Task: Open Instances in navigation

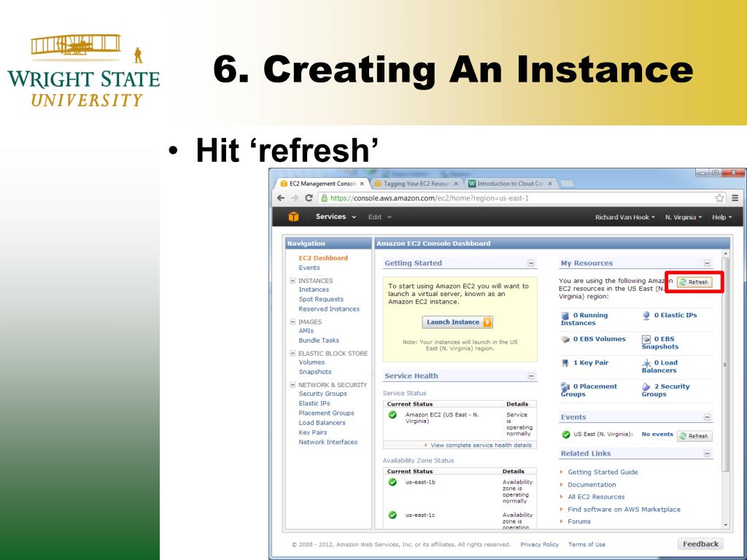Action: tap(314, 289)
